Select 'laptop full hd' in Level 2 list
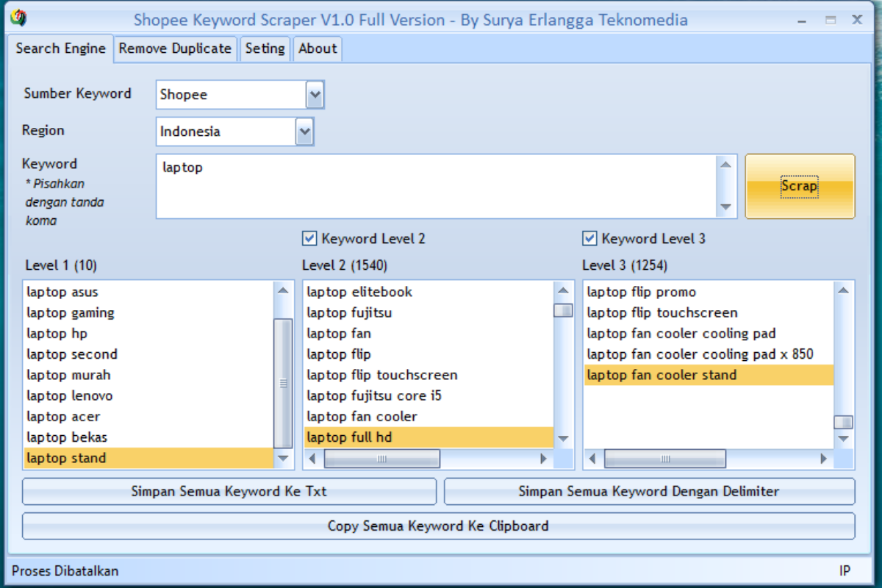 click(x=429, y=437)
